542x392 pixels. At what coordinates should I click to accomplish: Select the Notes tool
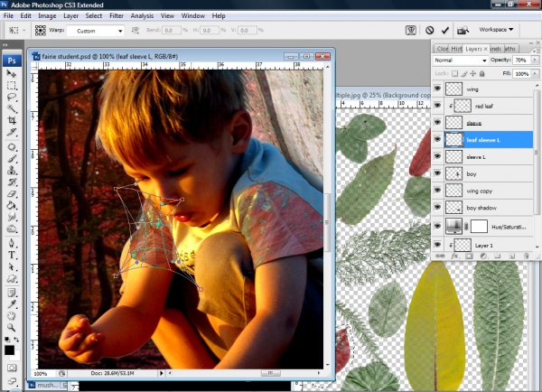pos(12,294)
